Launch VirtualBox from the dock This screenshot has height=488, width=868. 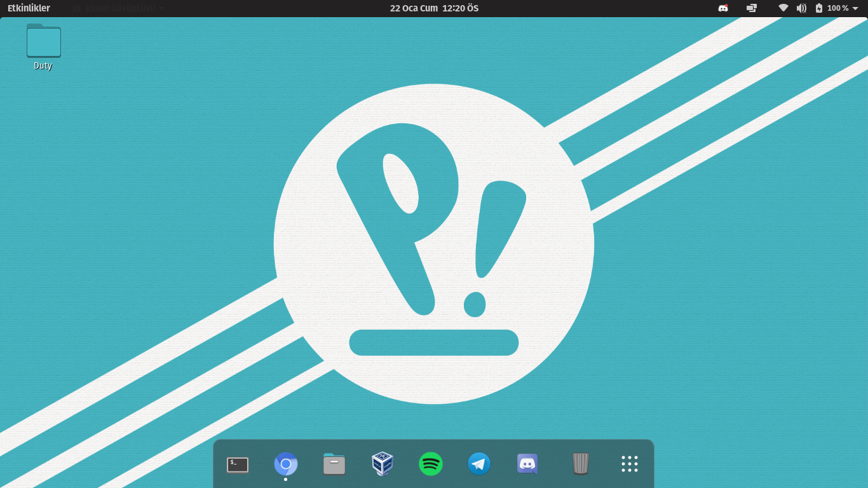tap(383, 464)
